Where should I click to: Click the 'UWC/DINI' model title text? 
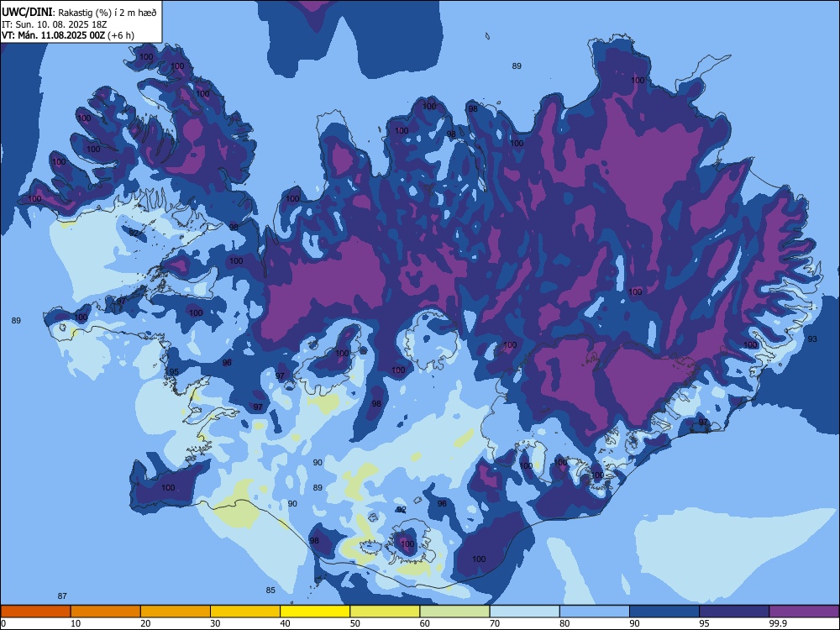coord(27,13)
